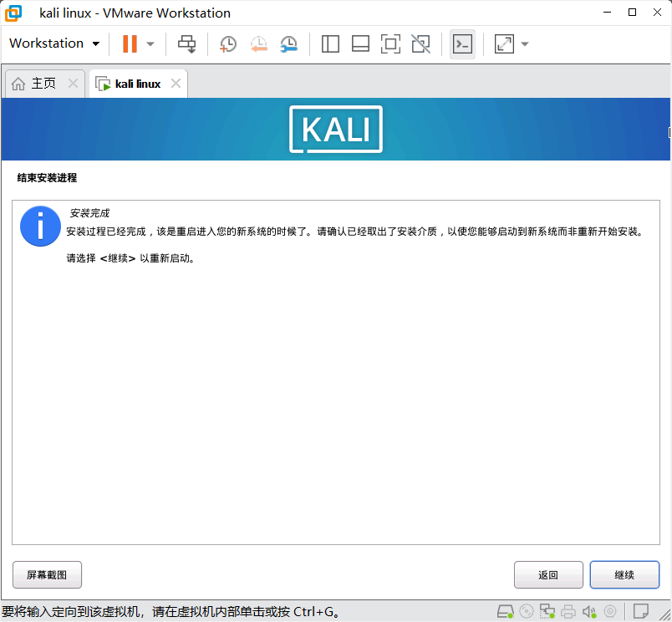The height and width of the screenshot is (622, 672).
Task: Minimize the VMware Workstation window
Action: click(x=607, y=13)
